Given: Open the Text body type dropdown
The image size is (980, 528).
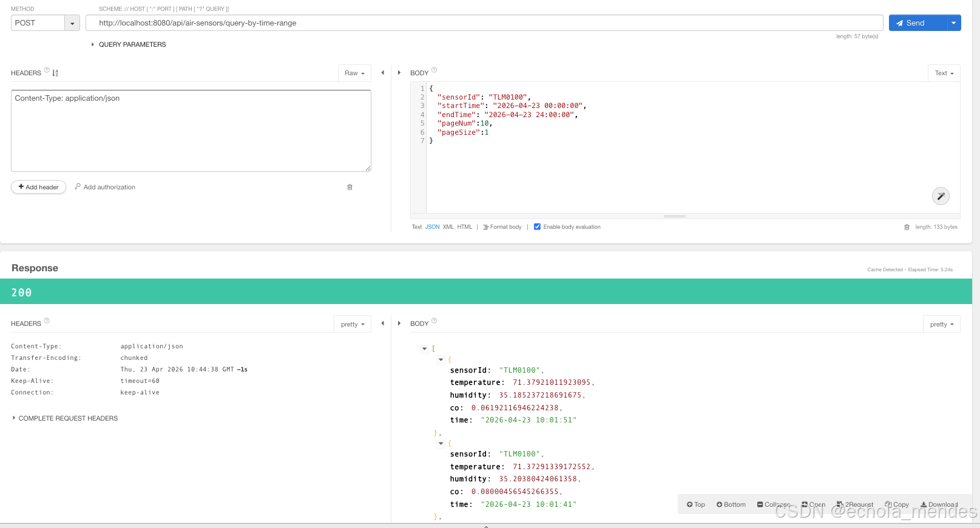Looking at the screenshot, I should [944, 73].
